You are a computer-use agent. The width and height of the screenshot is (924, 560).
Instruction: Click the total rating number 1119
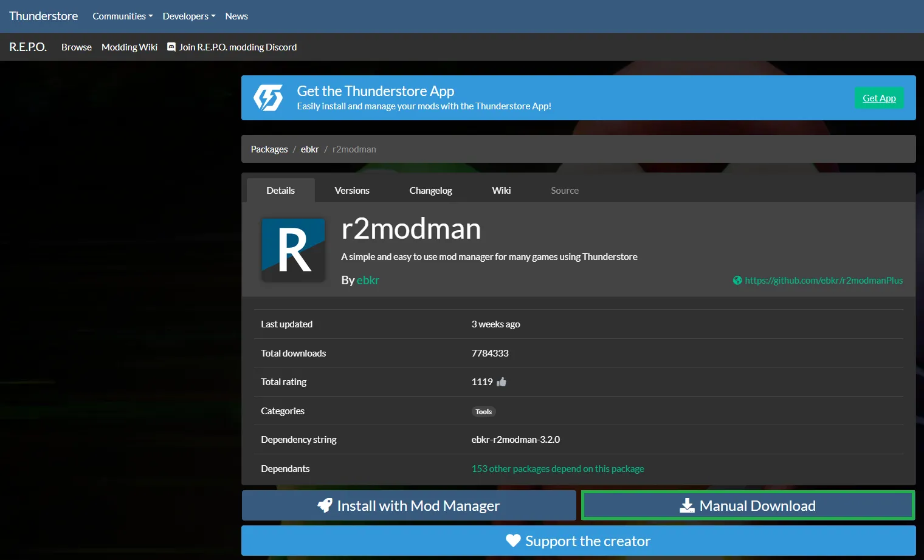[482, 382]
